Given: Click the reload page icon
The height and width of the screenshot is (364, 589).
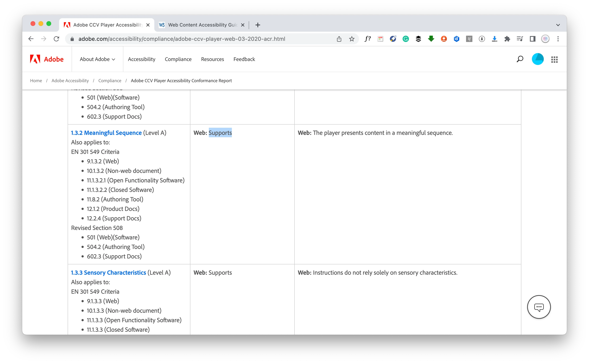Looking at the screenshot, I should 56,39.
